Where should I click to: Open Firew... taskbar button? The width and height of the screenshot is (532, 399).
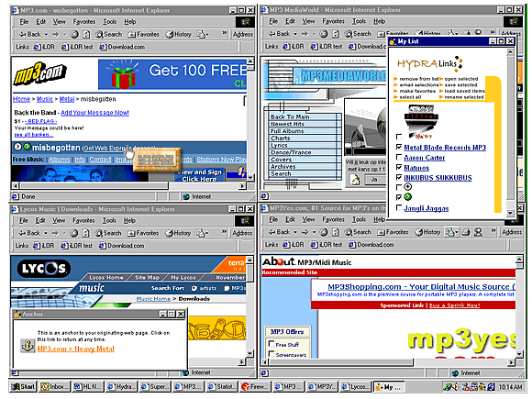pos(256,387)
